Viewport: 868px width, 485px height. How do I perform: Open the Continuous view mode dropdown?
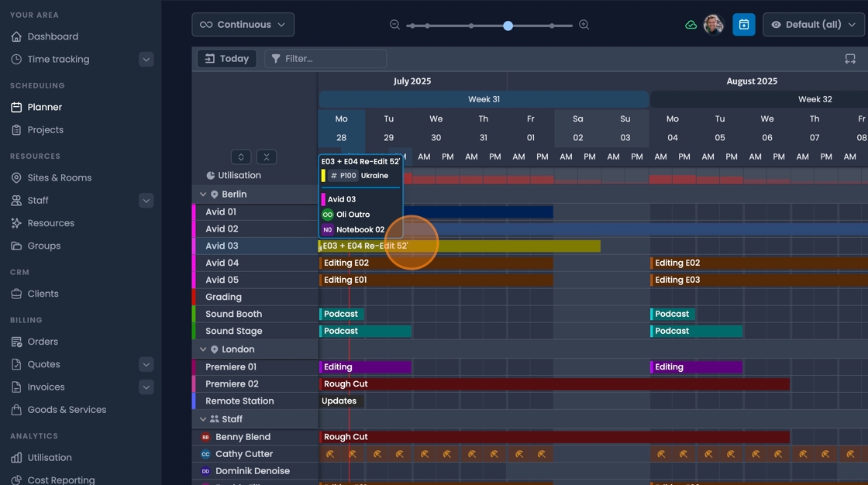click(243, 24)
